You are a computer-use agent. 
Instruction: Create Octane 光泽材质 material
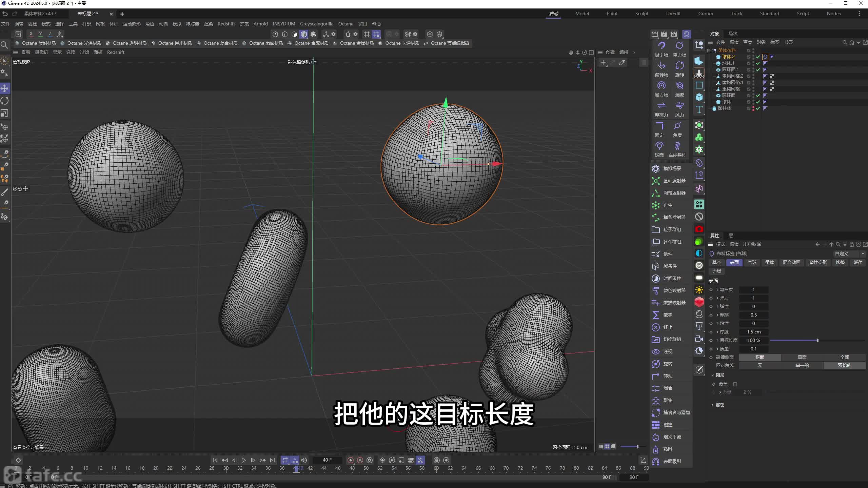[x=81, y=43]
